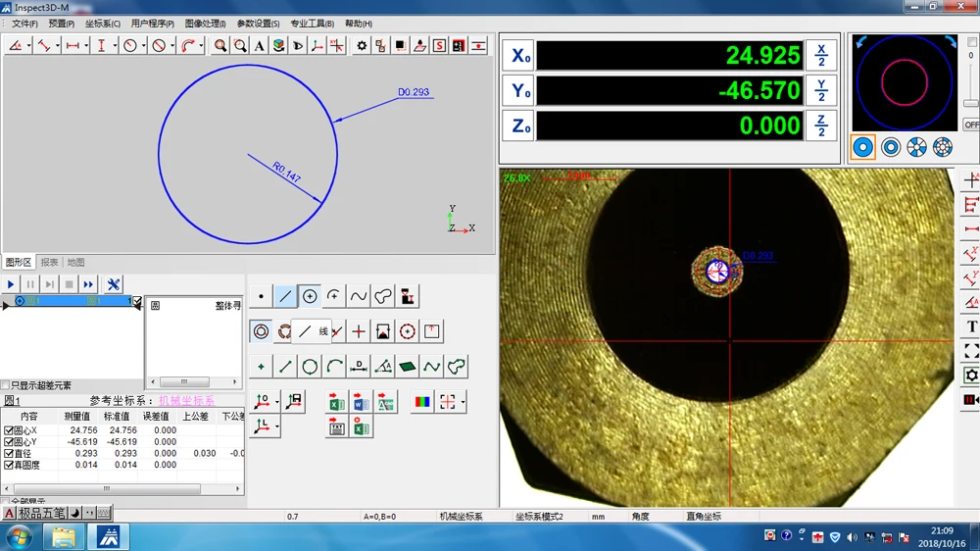The height and width of the screenshot is (551, 980).
Task: Click the text annotation 'A' tool
Action: (259, 45)
